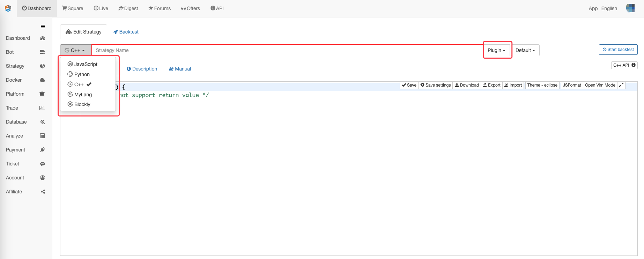Click the info icon beside C++ API
Viewport: 644px width, 259px height.
tap(634, 65)
